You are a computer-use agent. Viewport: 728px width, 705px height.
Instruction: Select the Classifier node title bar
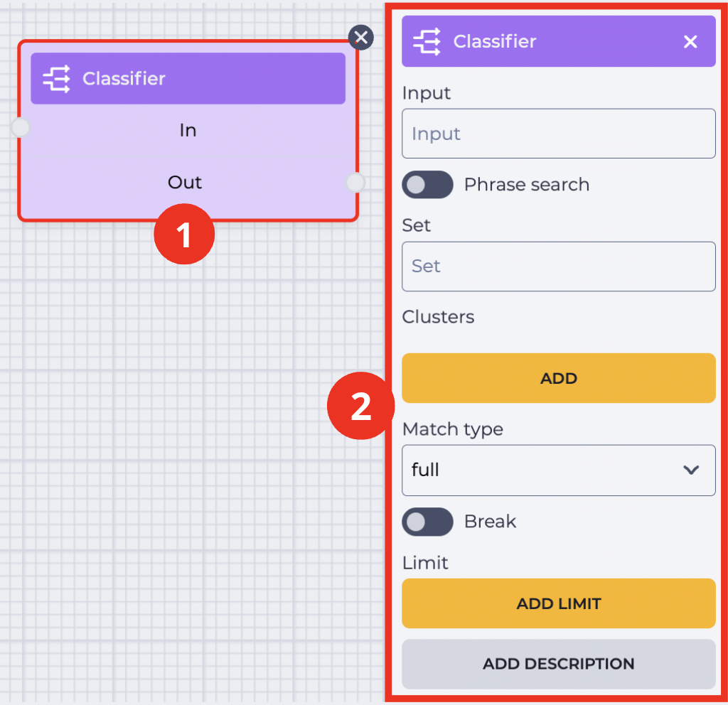point(188,78)
